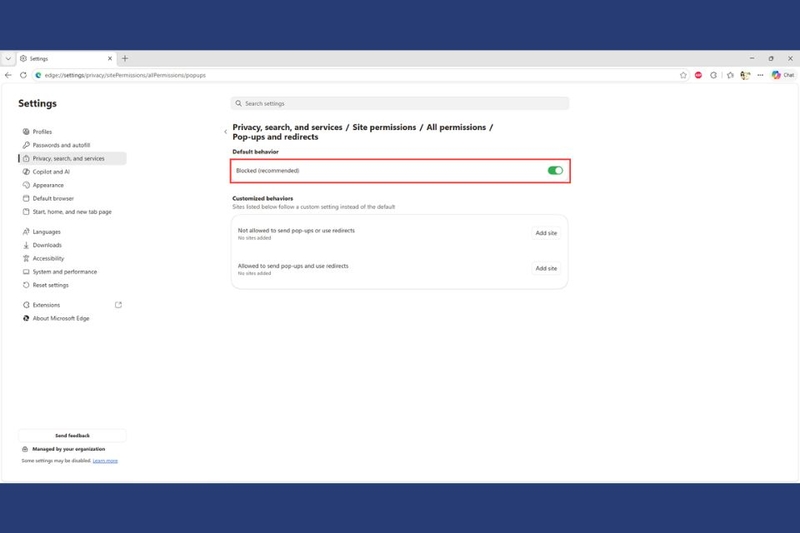Open About Microsoft Edge
The width and height of the screenshot is (800, 533).
[61, 318]
